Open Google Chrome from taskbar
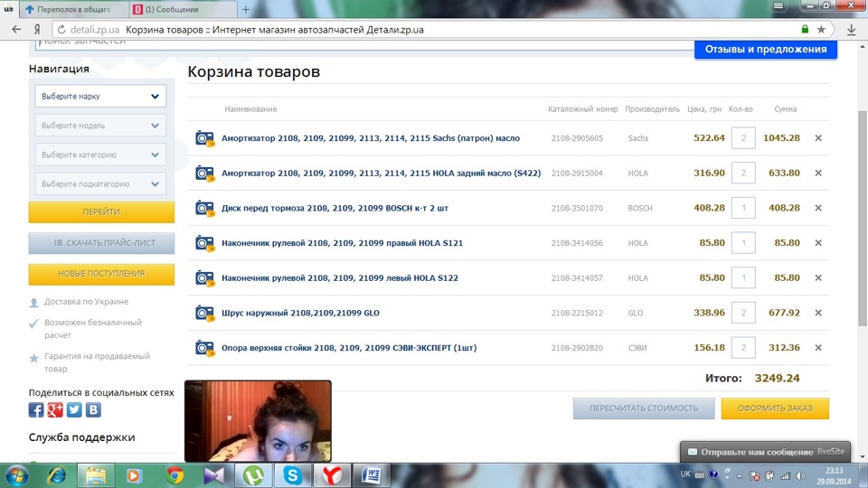The height and width of the screenshot is (488, 868). tap(175, 476)
